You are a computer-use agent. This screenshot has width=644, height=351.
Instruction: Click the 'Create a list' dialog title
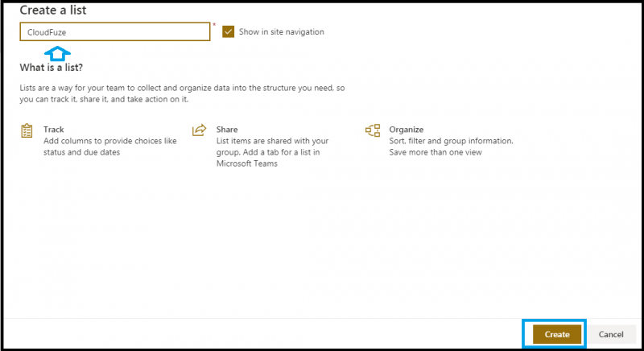tap(53, 10)
